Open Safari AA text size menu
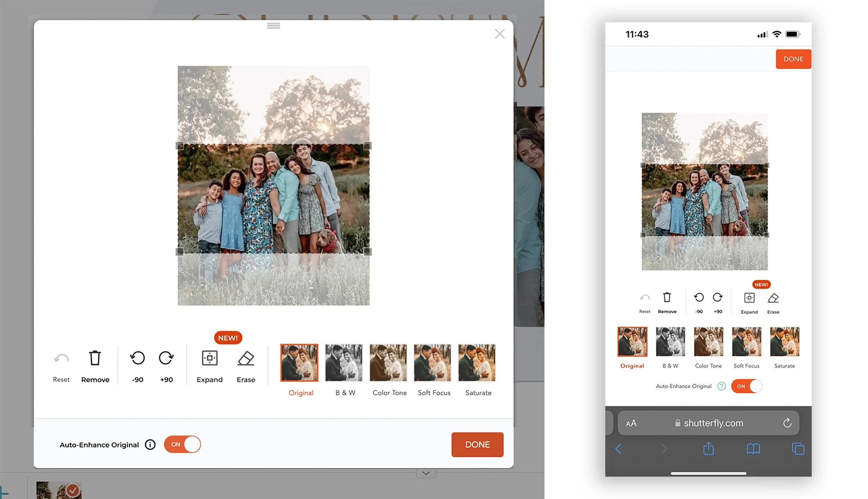Screen dimensions: 868x499 click(631, 423)
